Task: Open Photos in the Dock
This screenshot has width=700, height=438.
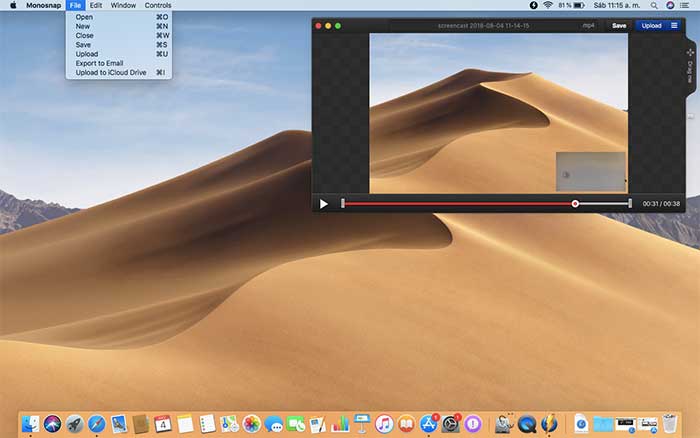Action: pos(251,424)
